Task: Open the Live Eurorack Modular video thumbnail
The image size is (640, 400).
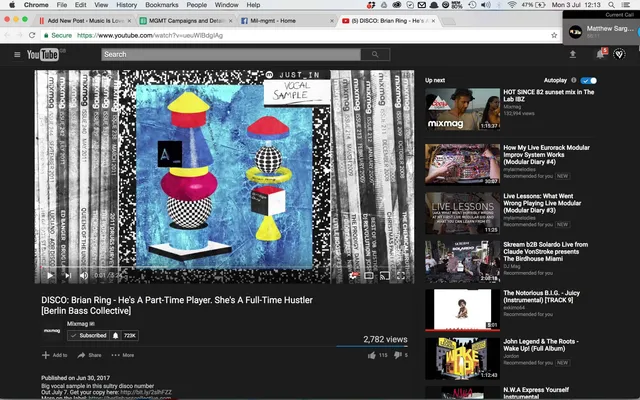Action: (462, 164)
